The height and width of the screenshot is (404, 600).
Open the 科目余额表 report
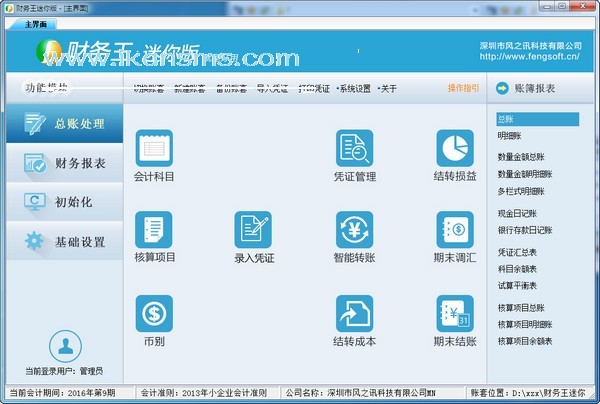[517, 269]
